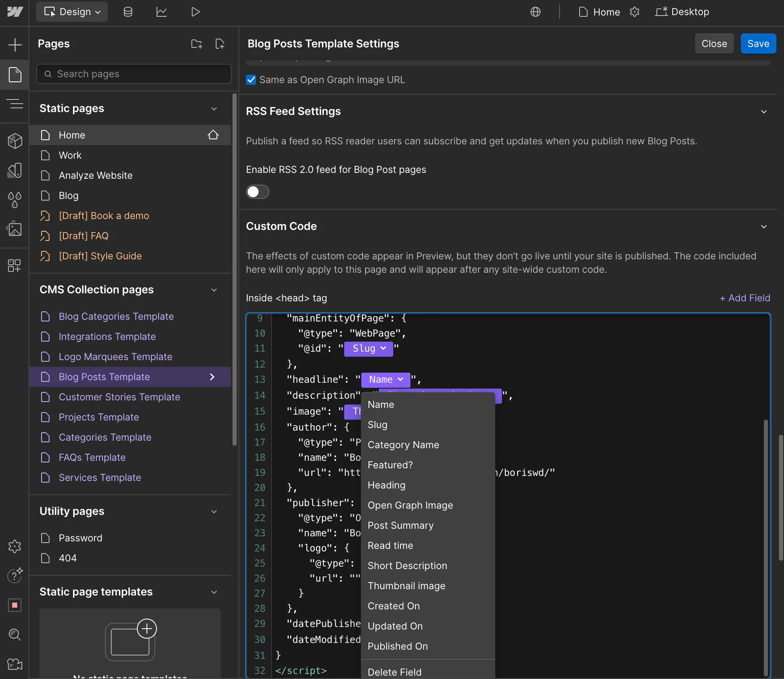Image resolution: width=784 pixels, height=679 pixels.
Task: Click the globe locale icon
Action: (536, 12)
